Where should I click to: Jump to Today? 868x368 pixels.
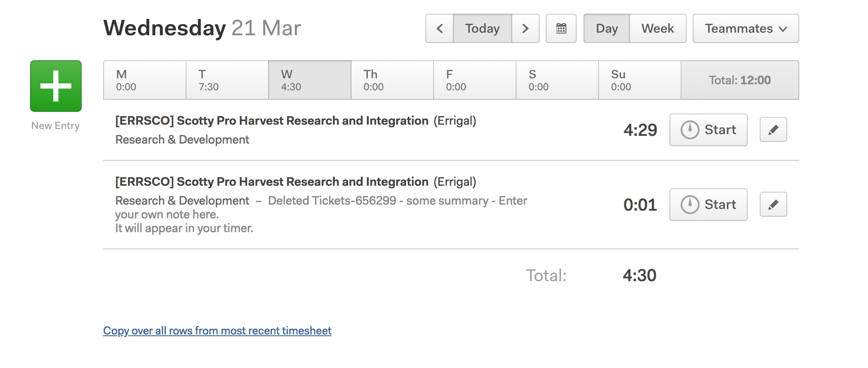click(482, 28)
